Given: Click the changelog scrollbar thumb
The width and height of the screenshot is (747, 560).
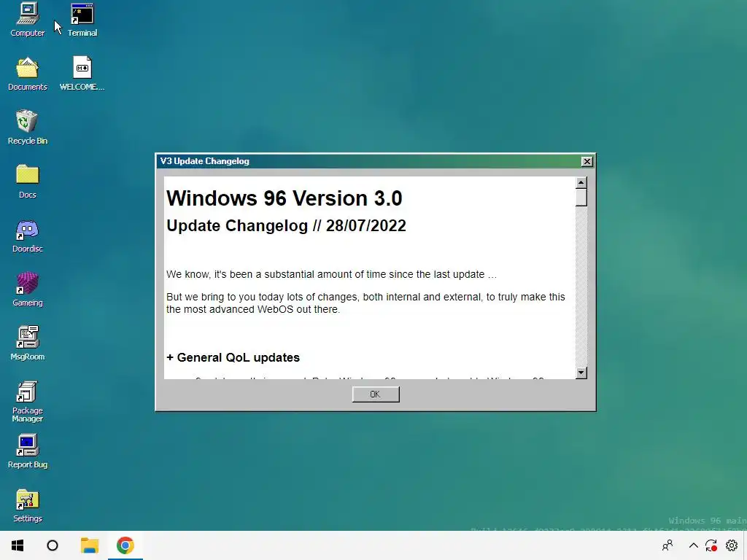Looking at the screenshot, I should pyautogui.click(x=581, y=198).
